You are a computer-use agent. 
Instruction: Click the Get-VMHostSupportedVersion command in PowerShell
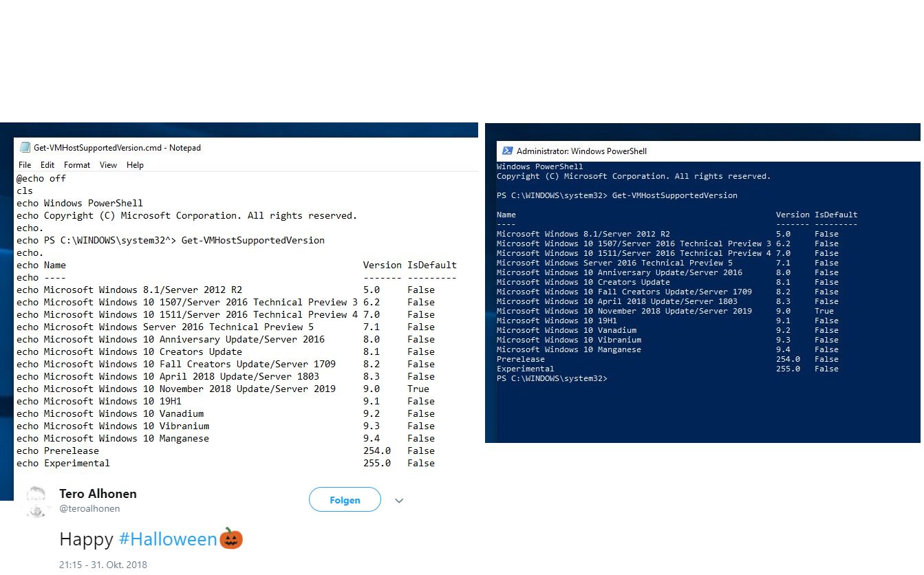click(x=675, y=195)
